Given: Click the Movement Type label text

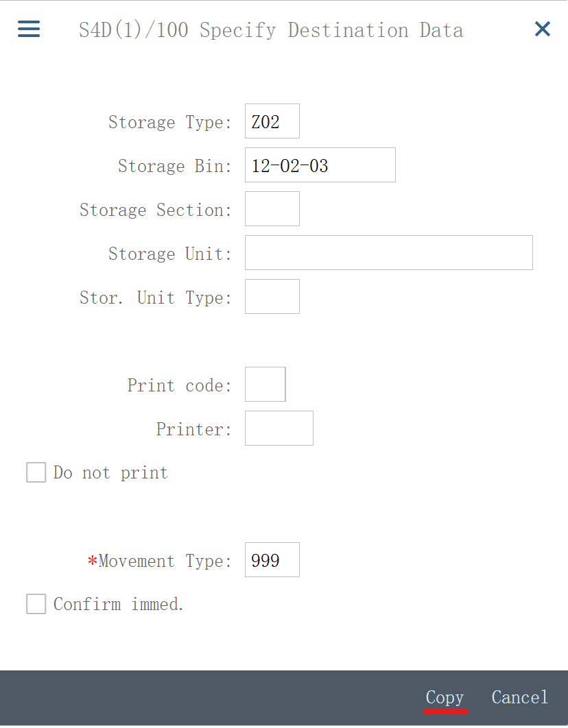Looking at the screenshot, I should tap(165, 561).
